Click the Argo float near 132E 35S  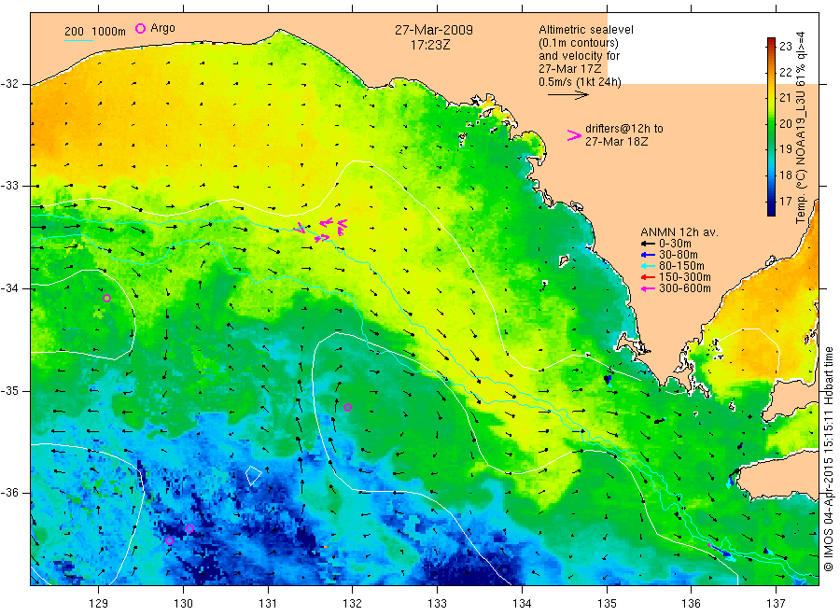[x=347, y=408]
